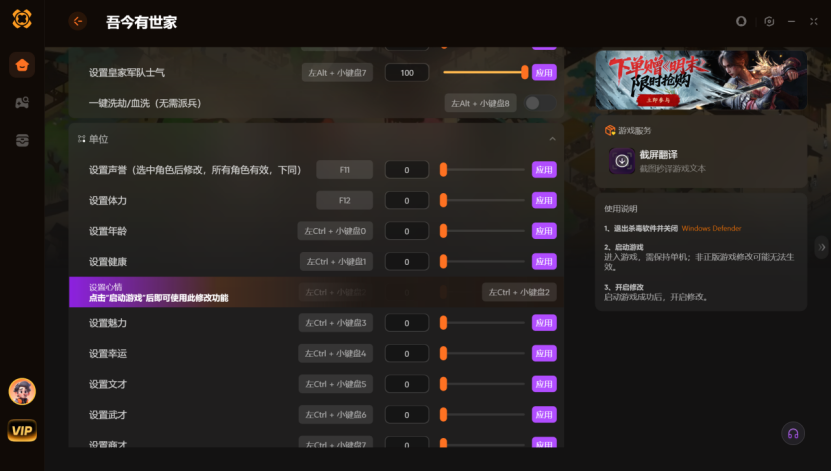Click the 左Ctrl + 小键盘0 hotkey box
The image size is (831, 471).
pos(335,231)
